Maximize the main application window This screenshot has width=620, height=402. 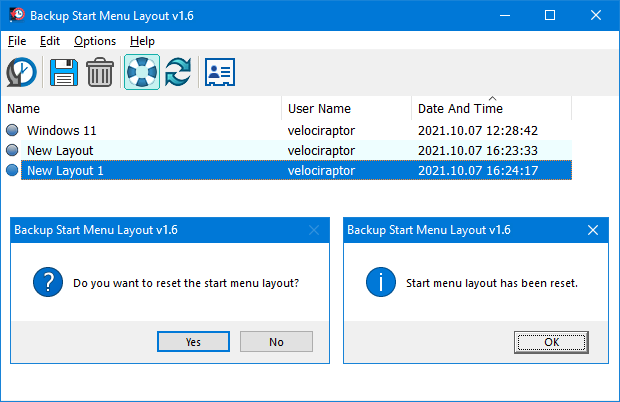click(x=550, y=15)
